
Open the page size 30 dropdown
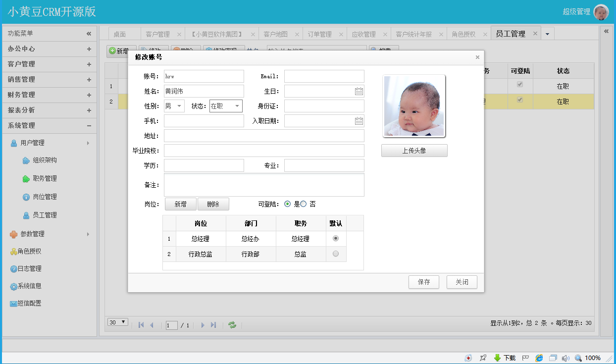click(118, 322)
